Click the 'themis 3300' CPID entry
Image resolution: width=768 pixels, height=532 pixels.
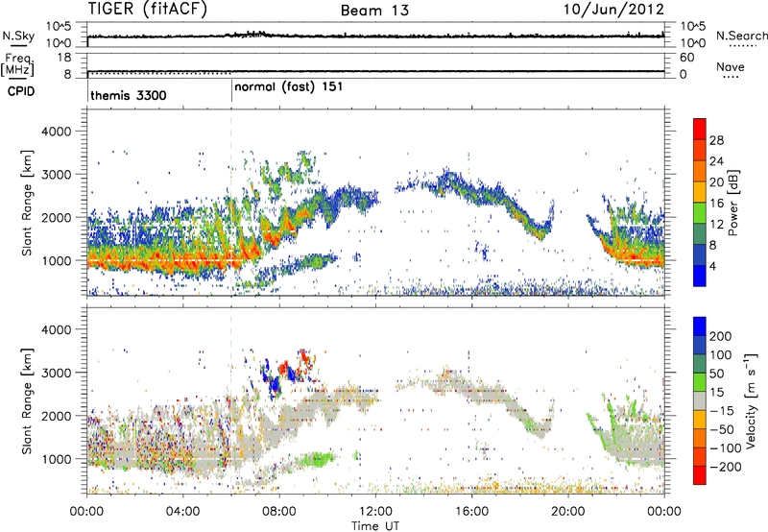129,95
